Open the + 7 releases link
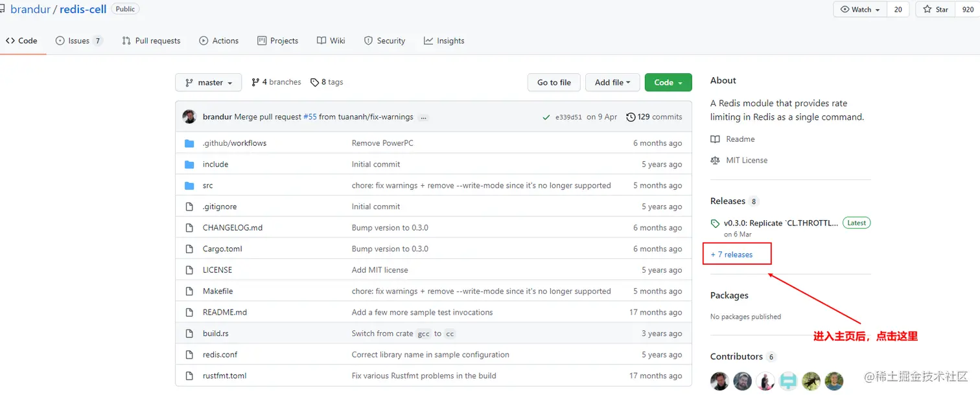Screen dimensions: 980x395 pos(732,254)
